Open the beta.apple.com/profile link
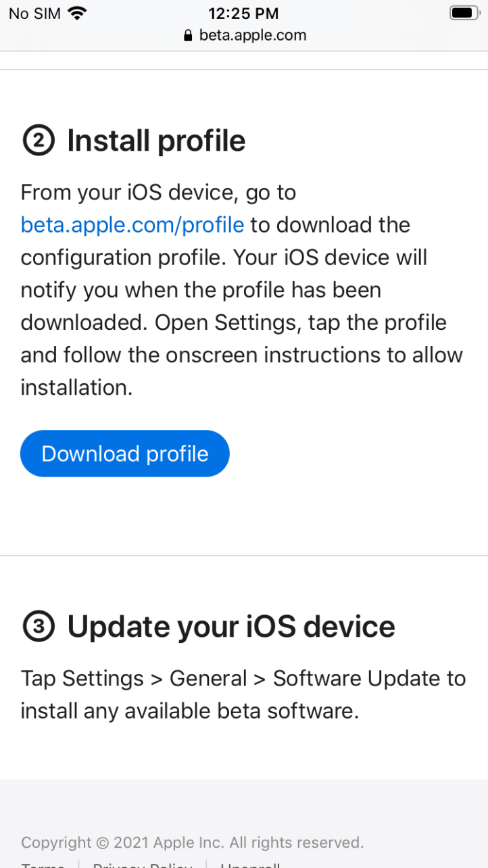The width and height of the screenshot is (488, 868). [132, 224]
